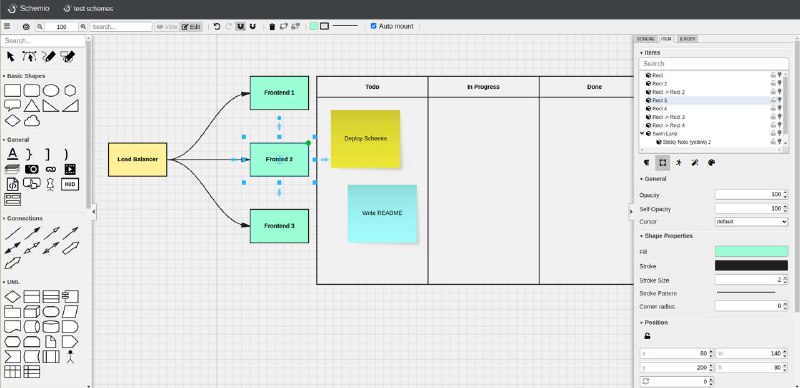This screenshot has height=388, width=800.
Task: Add a rectangle from Basic Shapes
Action: (12, 91)
